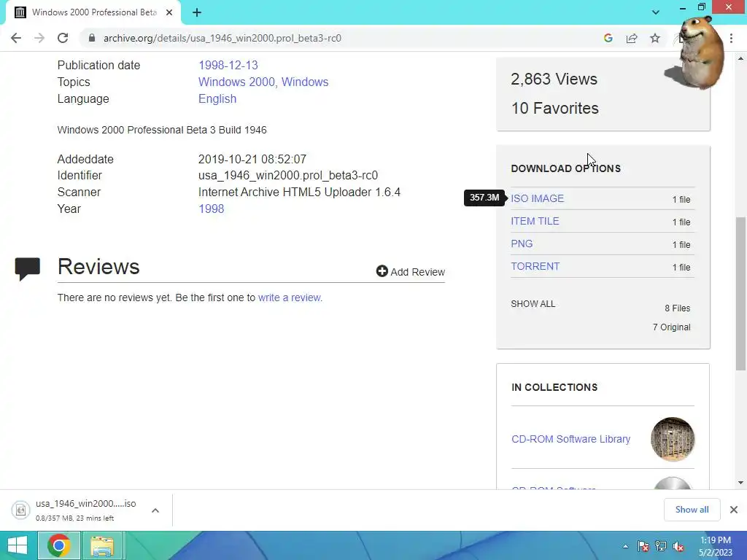This screenshot has width=747, height=560.
Task: Click the Chrome taskbar icon
Action: click(58, 545)
